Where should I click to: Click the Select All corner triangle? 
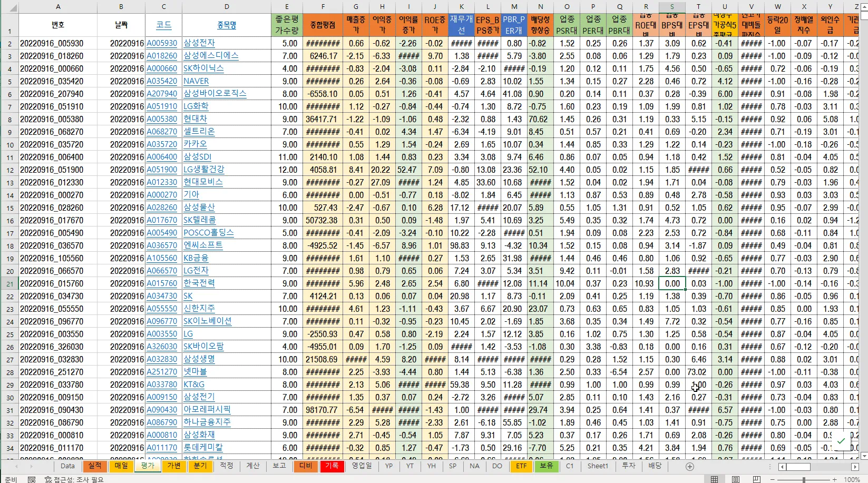pyautogui.click(x=13, y=7)
